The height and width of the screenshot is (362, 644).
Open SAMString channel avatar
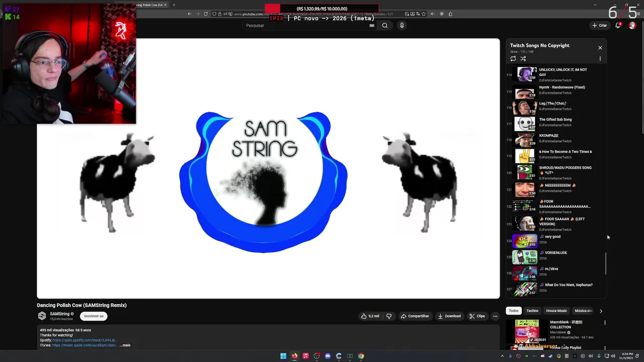(x=42, y=316)
